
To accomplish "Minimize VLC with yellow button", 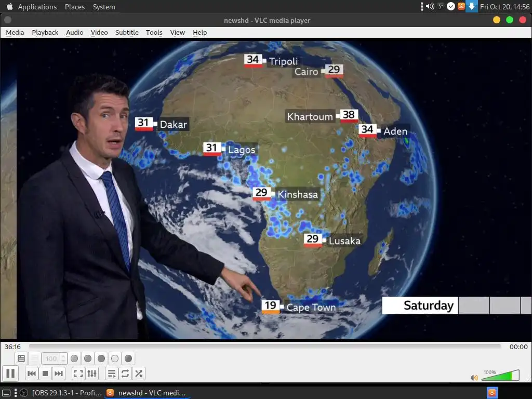I will pyautogui.click(x=497, y=20).
